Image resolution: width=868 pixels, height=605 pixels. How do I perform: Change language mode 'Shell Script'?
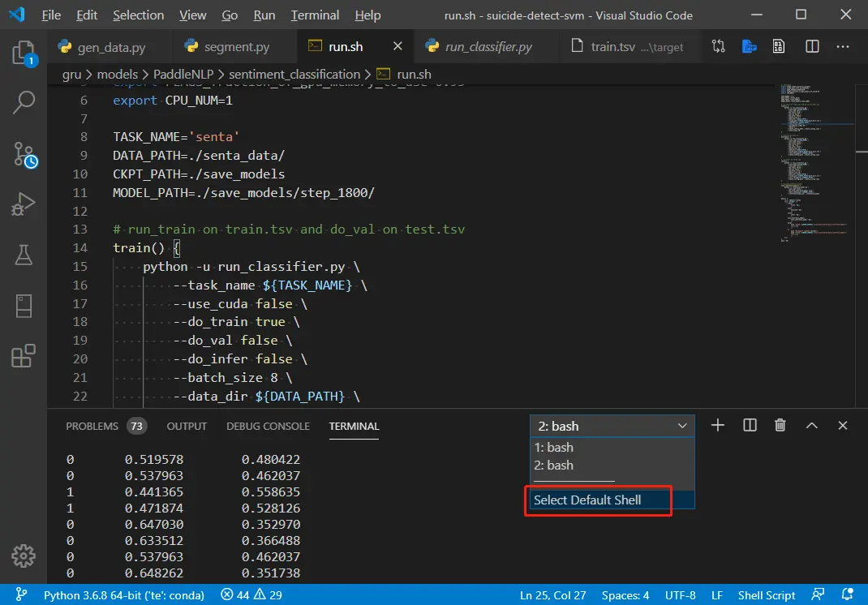pyautogui.click(x=766, y=595)
